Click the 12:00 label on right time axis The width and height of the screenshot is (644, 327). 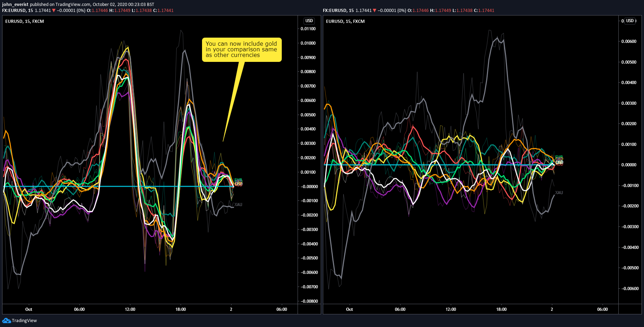pos(451,309)
